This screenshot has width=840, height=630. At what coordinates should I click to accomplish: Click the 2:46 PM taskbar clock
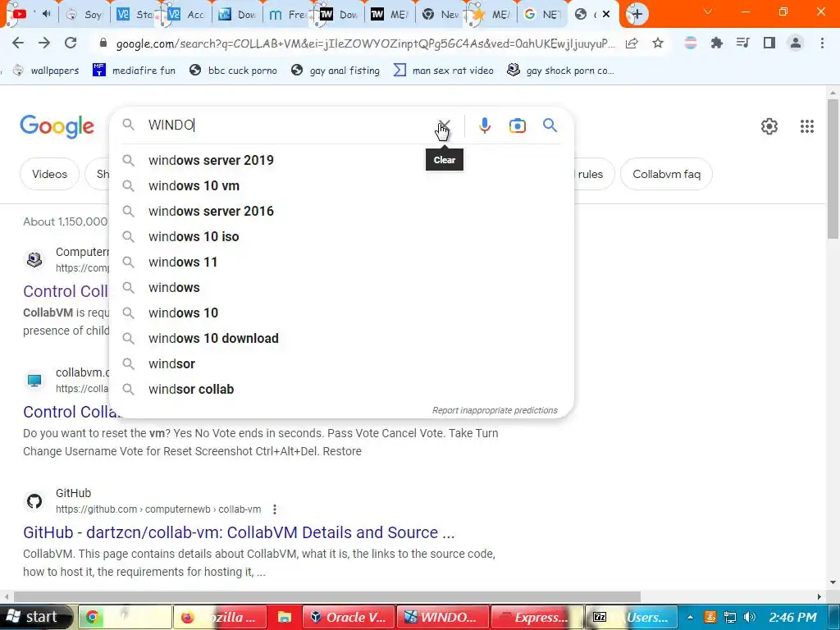[x=793, y=617]
